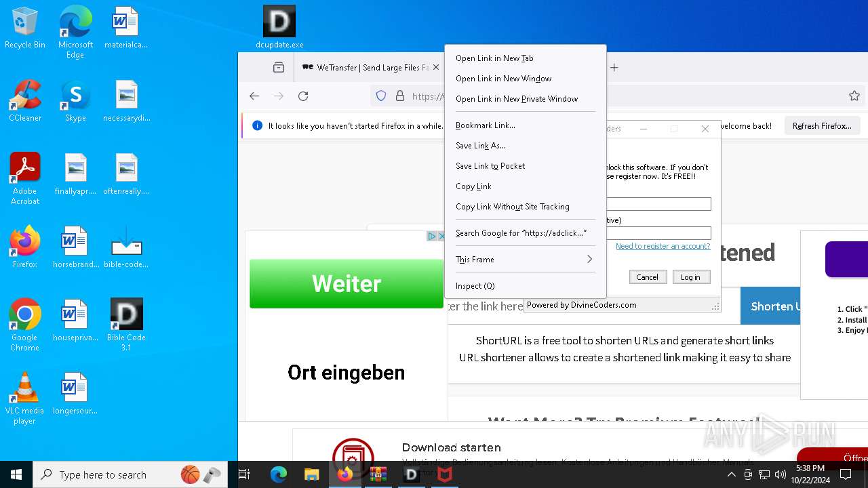The width and height of the screenshot is (868, 488).
Task: Switch to the WeTransfer tab
Action: click(x=370, y=67)
